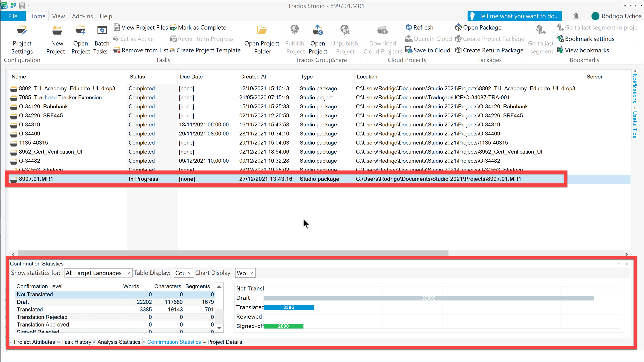Screen dimensions: 644x362
Task: Click the New Project icon
Action: [57, 30]
